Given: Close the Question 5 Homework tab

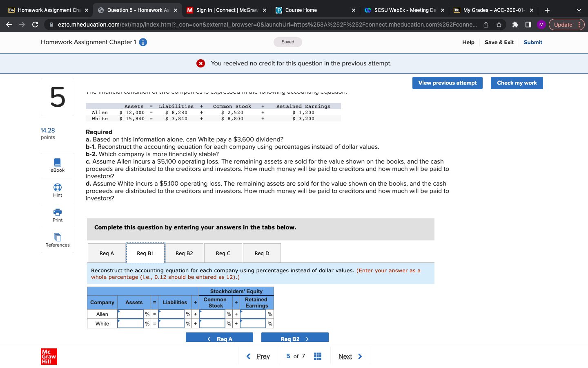Looking at the screenshot, I should (x=176, y=10).
